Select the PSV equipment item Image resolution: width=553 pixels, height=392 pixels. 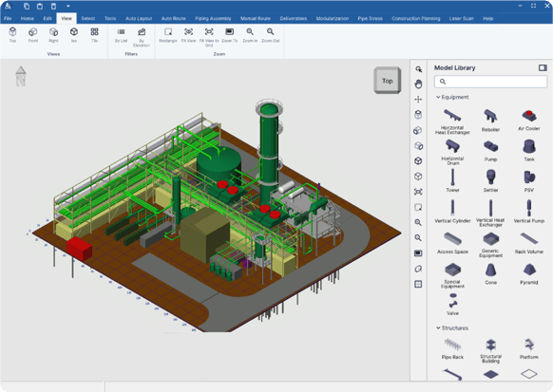528,181
